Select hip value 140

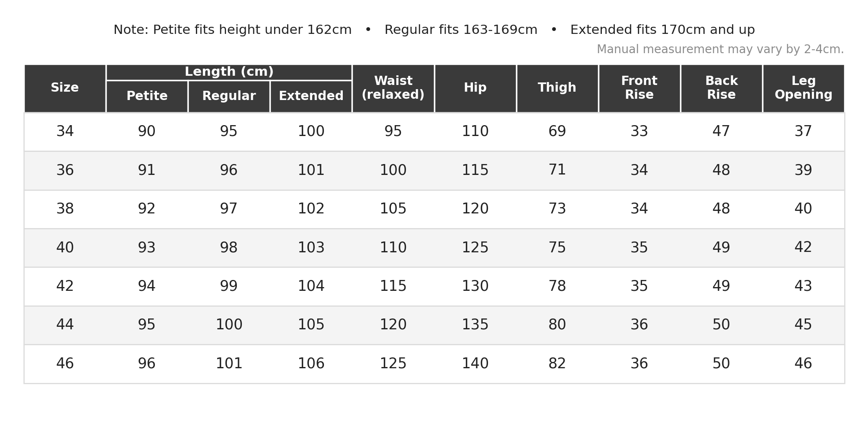click(x=475, y=364)
